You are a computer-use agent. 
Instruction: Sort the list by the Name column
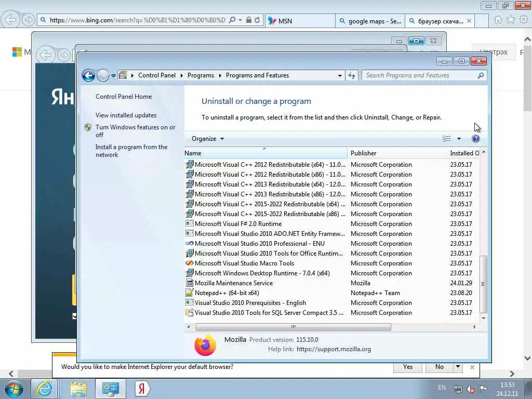[265, 153]
